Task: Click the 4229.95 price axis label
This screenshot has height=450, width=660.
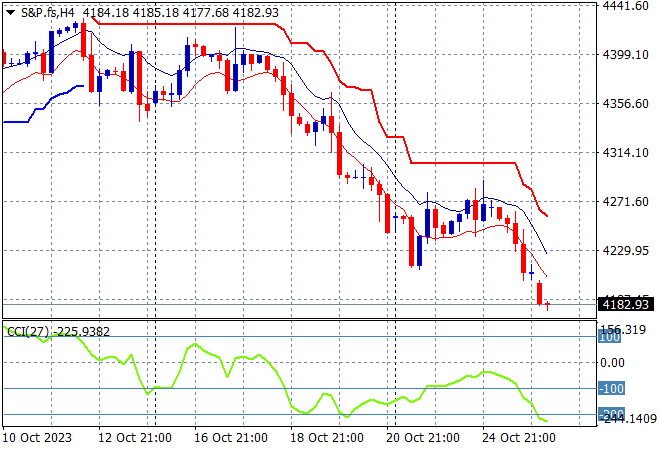Action: pyautogui.click(x=625, y=250)
